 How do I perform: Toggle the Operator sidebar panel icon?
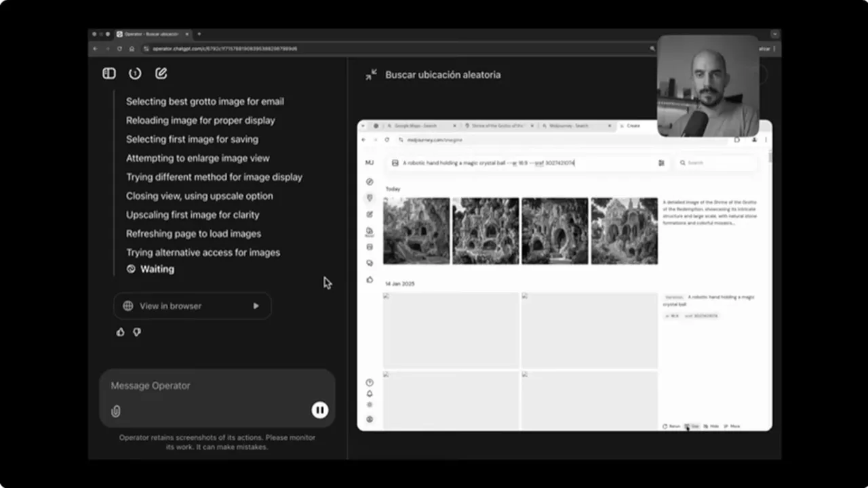(109, 73)
